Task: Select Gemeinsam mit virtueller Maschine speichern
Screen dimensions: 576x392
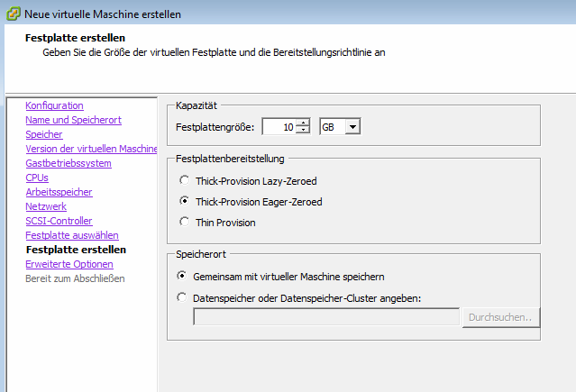Action: [x=183, y=276]
